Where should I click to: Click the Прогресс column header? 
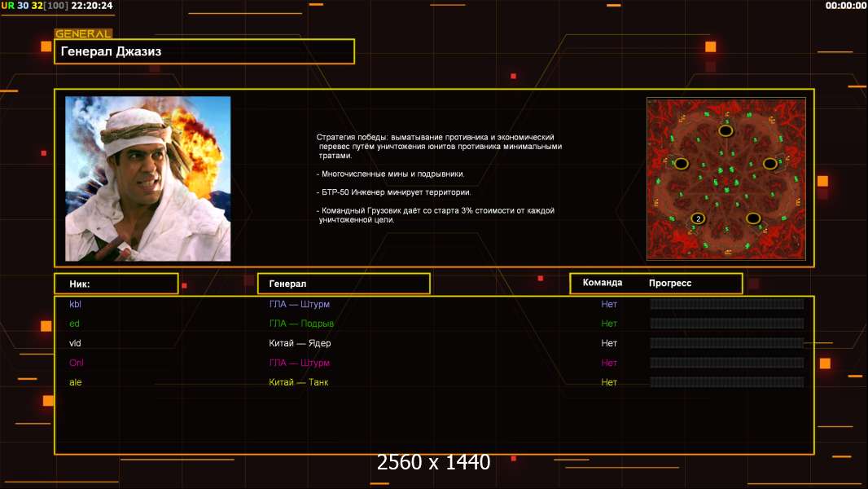670,283
